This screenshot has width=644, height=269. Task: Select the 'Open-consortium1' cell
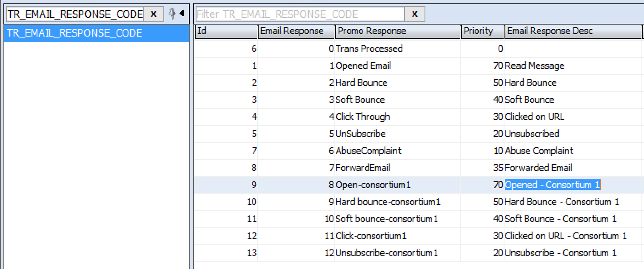[398, 185]
